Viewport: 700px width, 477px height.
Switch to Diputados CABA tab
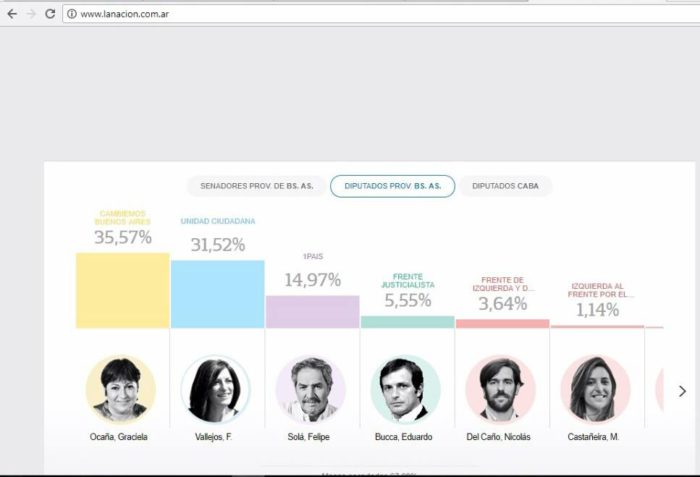505,186
